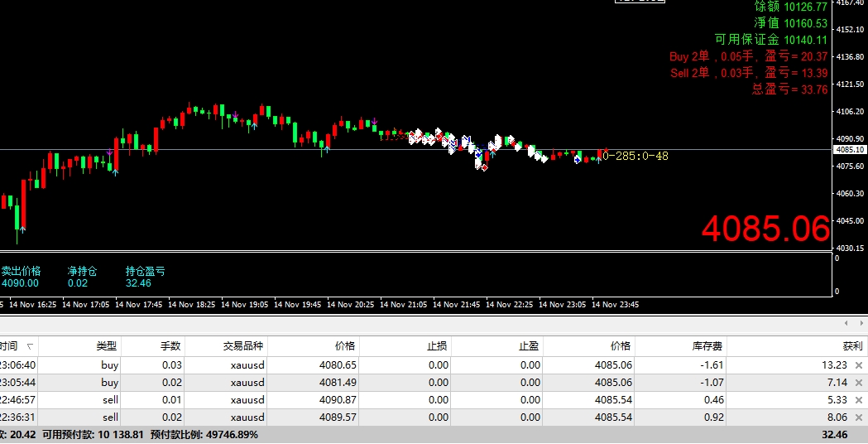
Task: Sort orders by 止盈 column header
Action: pyautogui.click(x=529, y=346)
